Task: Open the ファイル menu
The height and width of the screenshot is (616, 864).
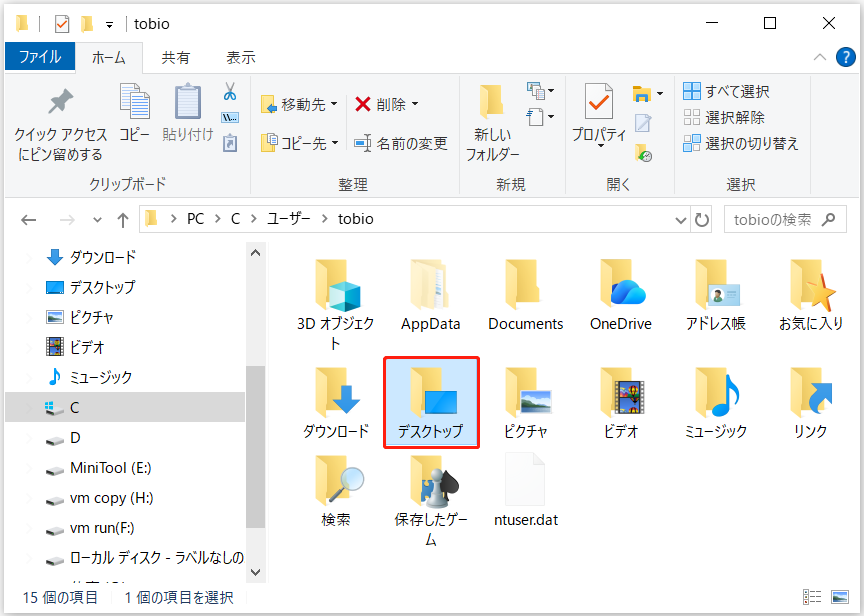Action: click(40, 57)
